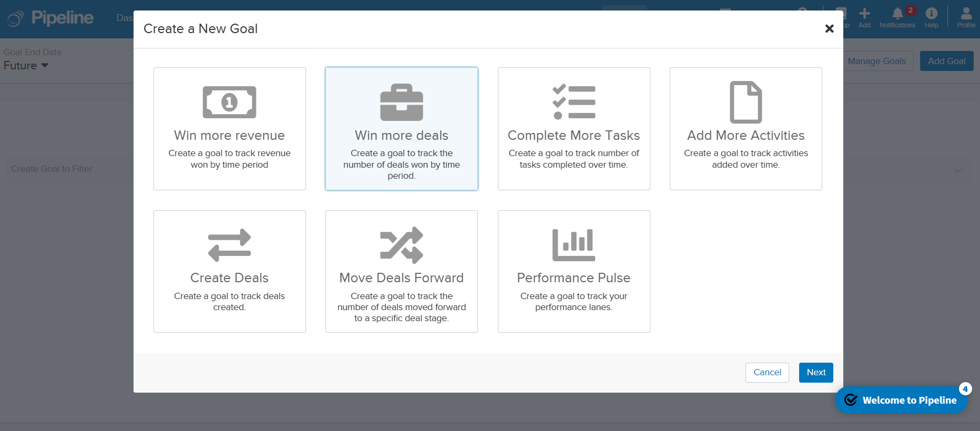
Task: Click the Pipeline logo in the navigation bar
Action: 50,18
